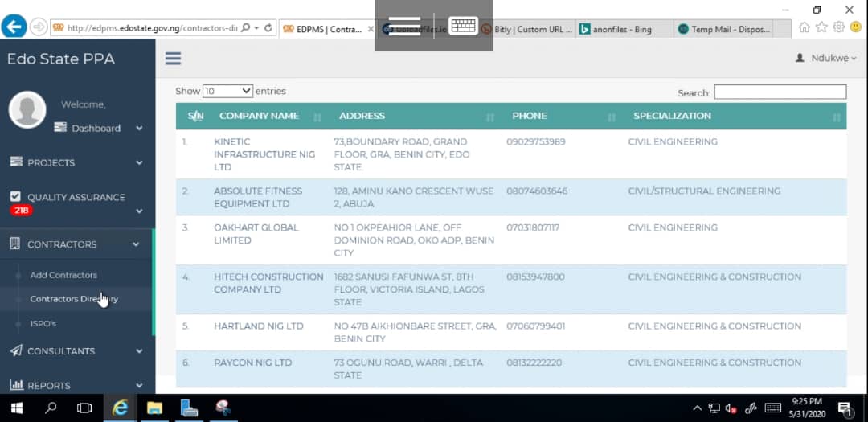Click phone number 09029753989
This screenshot has height=422, width=868.
pos(536,141)
